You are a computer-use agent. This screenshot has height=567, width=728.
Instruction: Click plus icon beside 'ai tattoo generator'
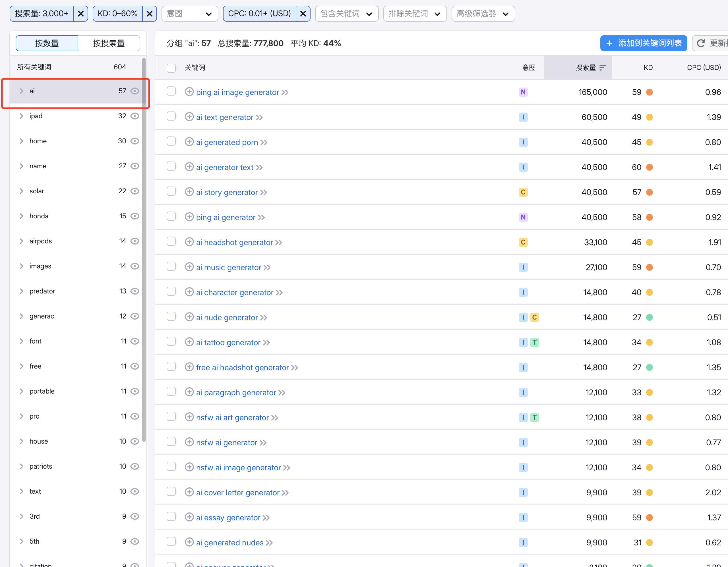(189, 342)
